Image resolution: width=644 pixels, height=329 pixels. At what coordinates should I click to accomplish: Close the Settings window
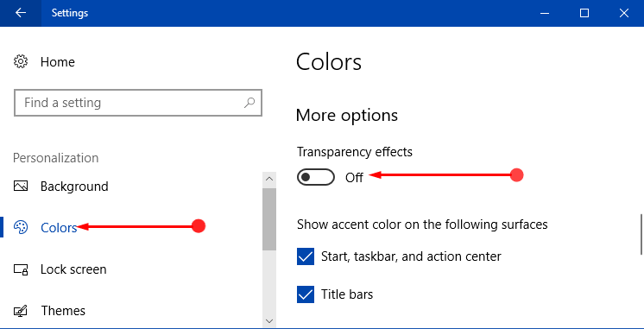click(623, 13)
